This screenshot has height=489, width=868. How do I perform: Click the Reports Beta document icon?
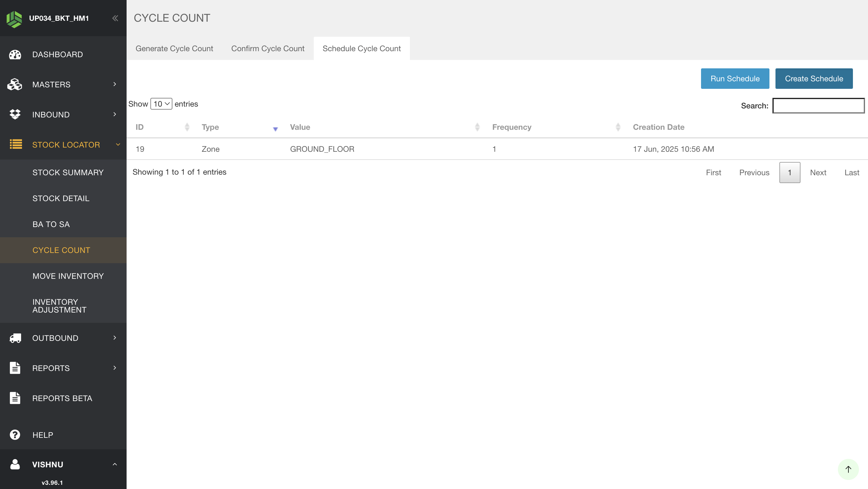[x=15, y=398]
